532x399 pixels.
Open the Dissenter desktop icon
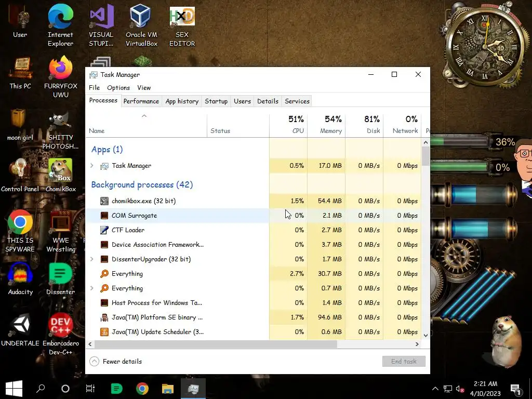[60, 279]
